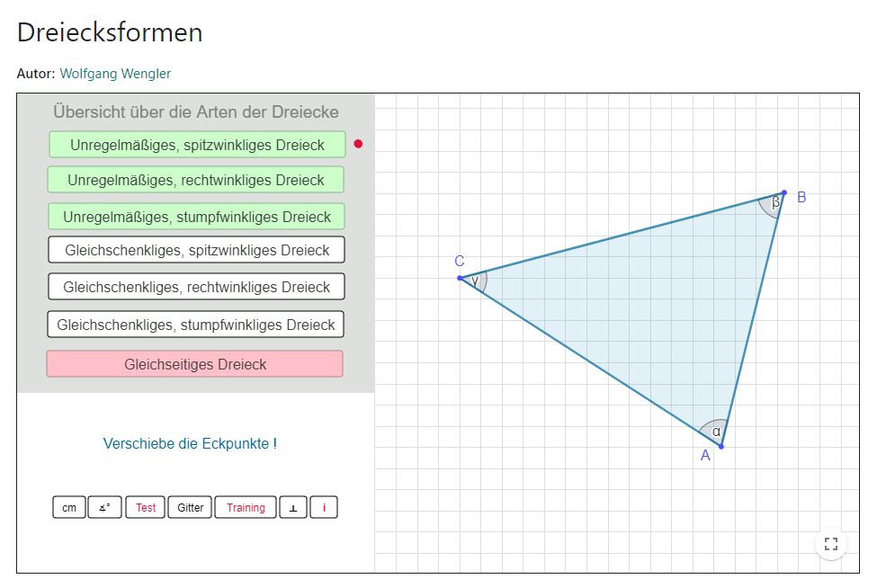Viewport: 886px width, 588px height.
Task: Click vertex point C of the triangle
Action: click(x=460, y=278)
